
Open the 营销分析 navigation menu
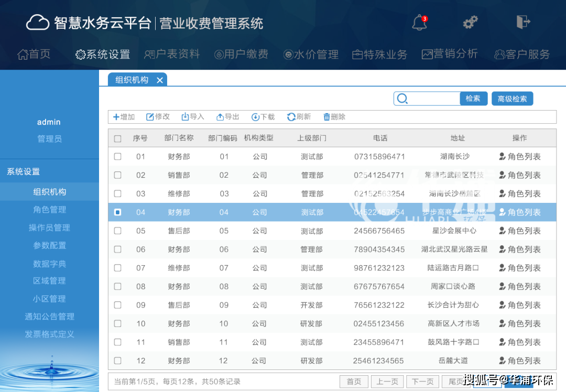[x=450, y=54]
